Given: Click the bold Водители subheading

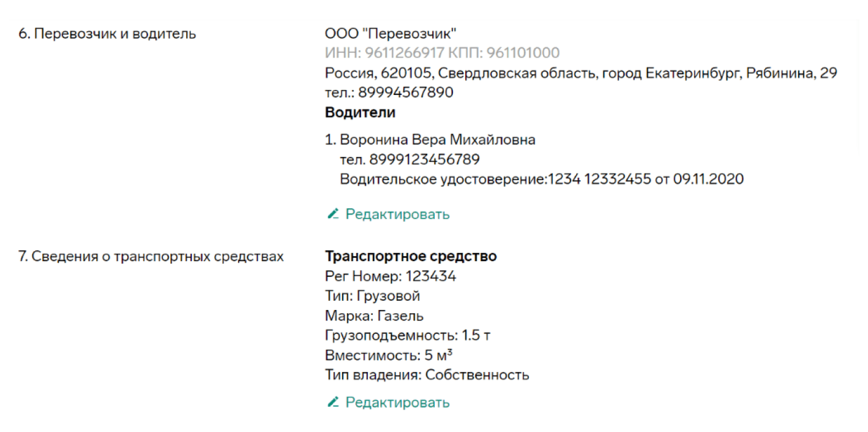Looking at the screenshot, I should point(360,112).
